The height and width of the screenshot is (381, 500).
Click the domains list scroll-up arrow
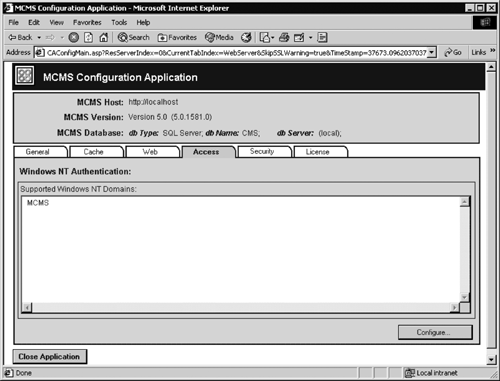pyautogui.click(x=464, y=202)
